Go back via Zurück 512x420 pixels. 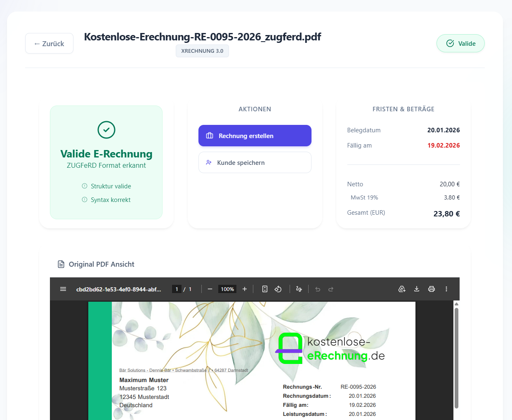pyautogui.click(x=49, y=43)
